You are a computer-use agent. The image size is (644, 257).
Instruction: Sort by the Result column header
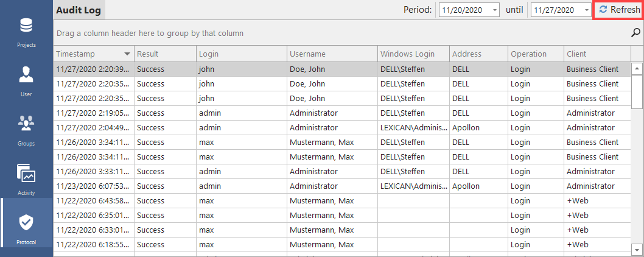(x=164, y=54)
